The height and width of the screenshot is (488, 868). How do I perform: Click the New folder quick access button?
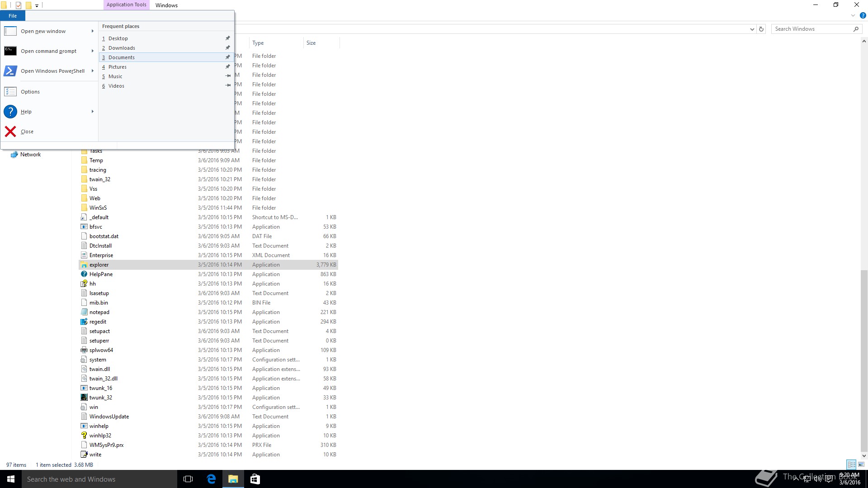click(28, 5)
